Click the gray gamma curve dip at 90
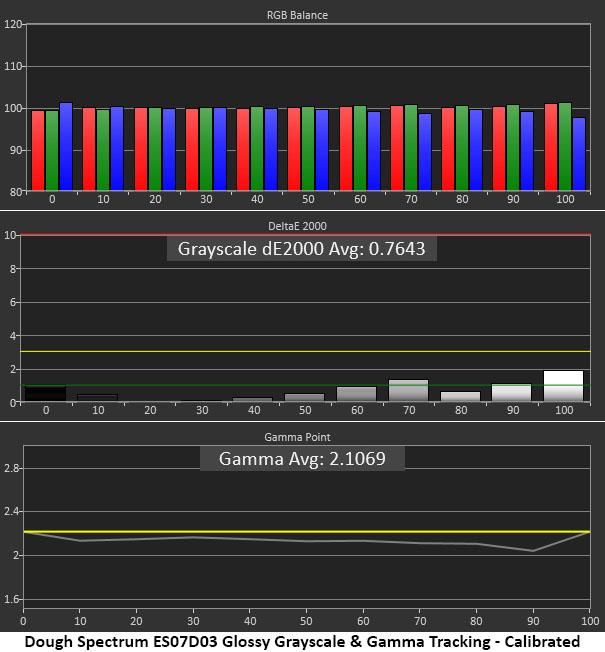Image resolution: width=605 pixels, height=652 pixels. pyautogui.click(x=533, y=551)
